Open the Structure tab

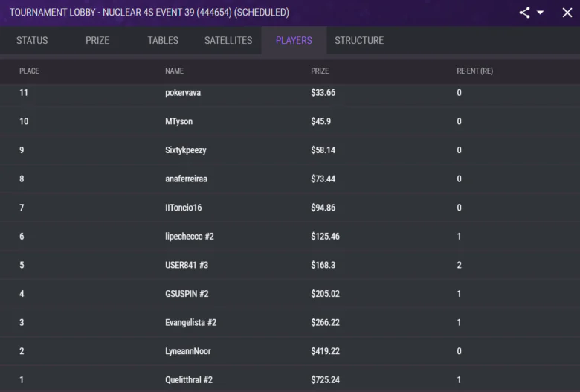tap(359, 40)
